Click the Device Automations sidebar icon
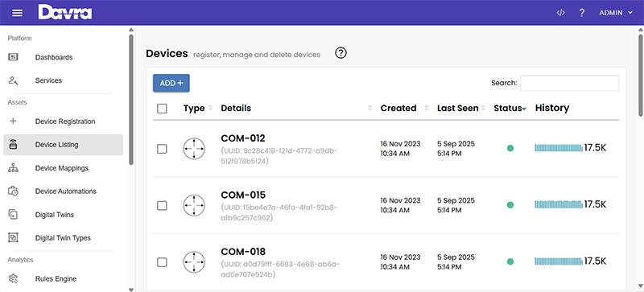644x292 pixels. coord(13,191)
